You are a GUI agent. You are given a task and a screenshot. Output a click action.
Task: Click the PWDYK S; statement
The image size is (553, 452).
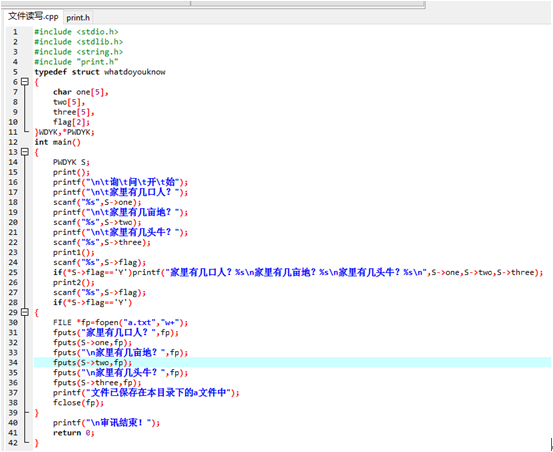coord(72,162)
